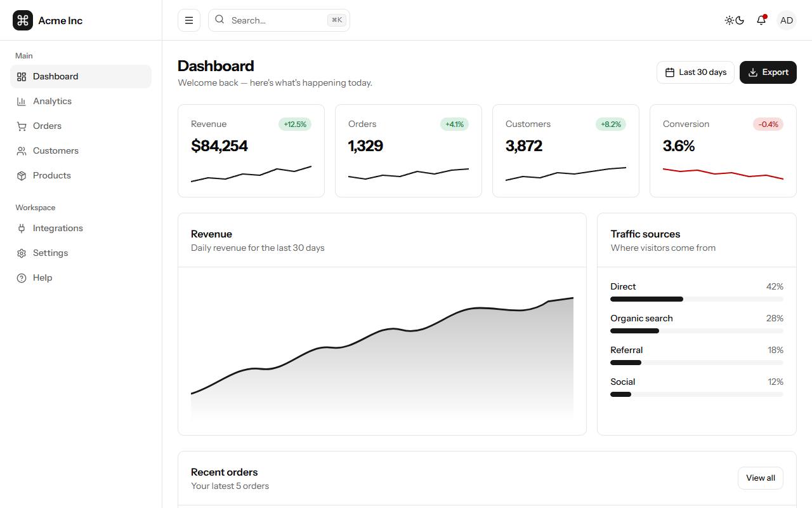
Task: Click the Settings gear icon
Action: coord(22,253)
